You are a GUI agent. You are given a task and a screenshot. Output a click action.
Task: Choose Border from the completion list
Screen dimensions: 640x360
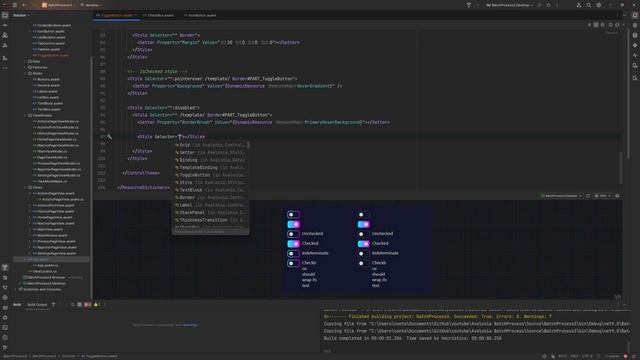210,198
